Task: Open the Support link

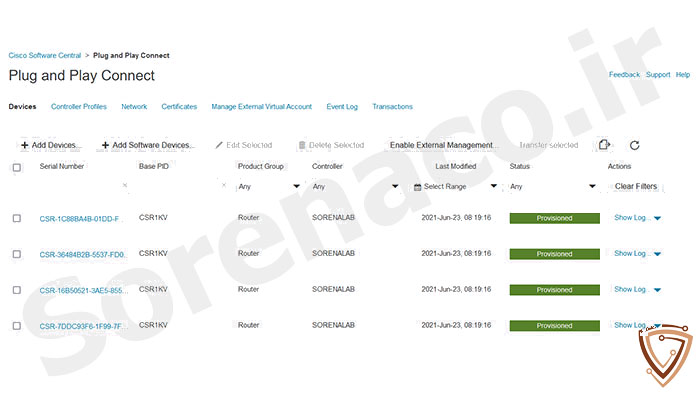Action: [x=658, y=75]
